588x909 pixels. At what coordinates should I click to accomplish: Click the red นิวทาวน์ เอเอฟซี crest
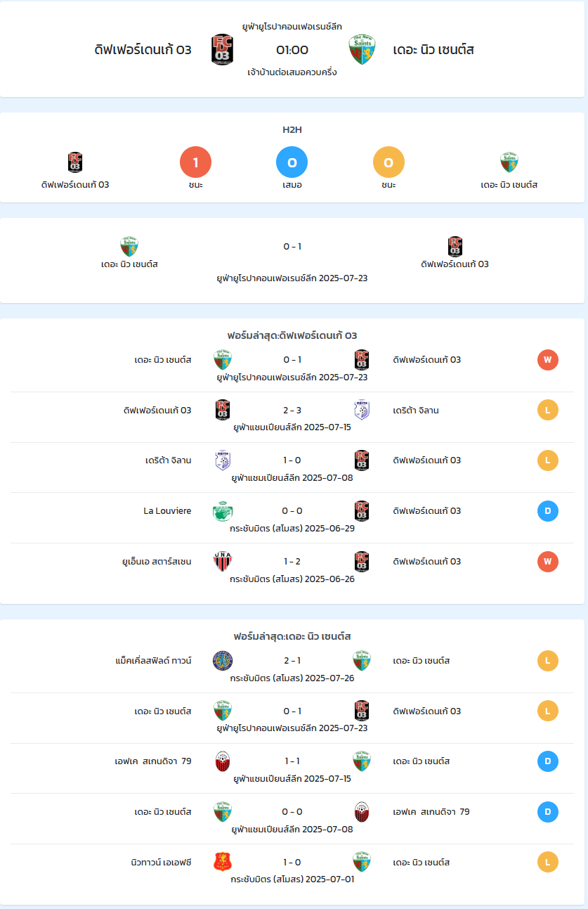(223, 862)
